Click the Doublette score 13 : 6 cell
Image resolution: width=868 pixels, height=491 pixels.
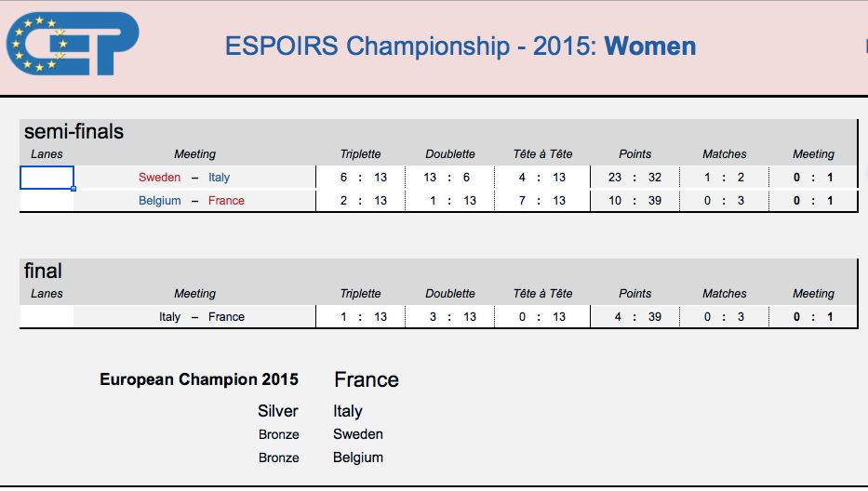pos(450,178)
